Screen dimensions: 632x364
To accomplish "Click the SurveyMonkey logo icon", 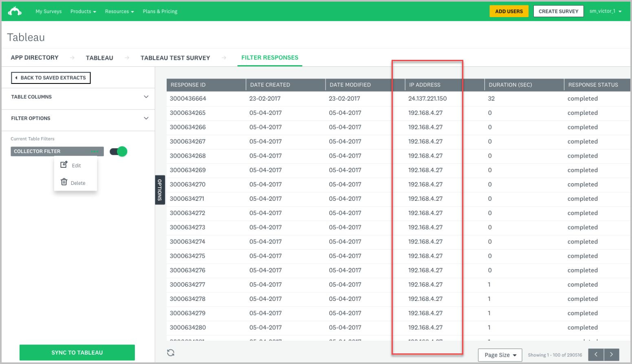I will tap(15, 11).
